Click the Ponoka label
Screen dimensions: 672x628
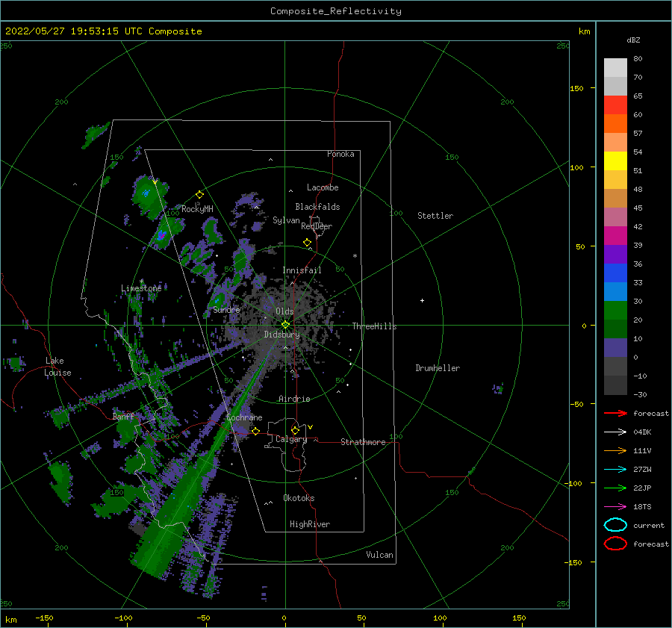click(x=340, y=154)
